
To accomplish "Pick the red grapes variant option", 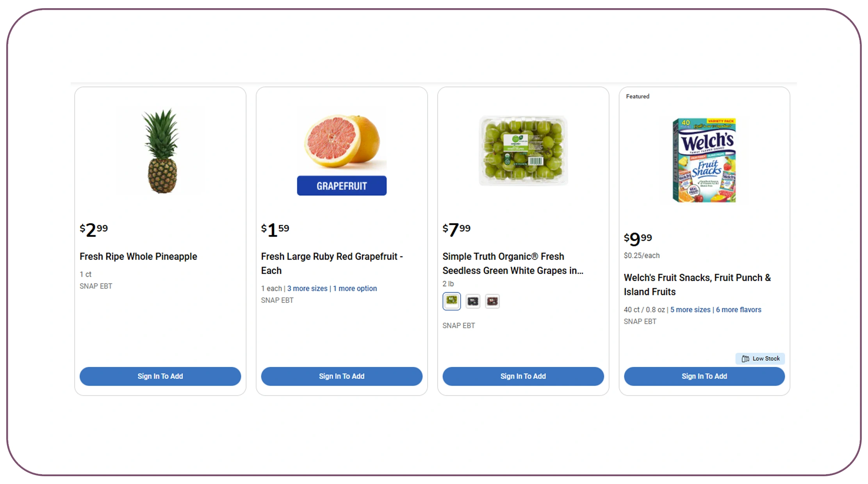I will pos(492,301).
